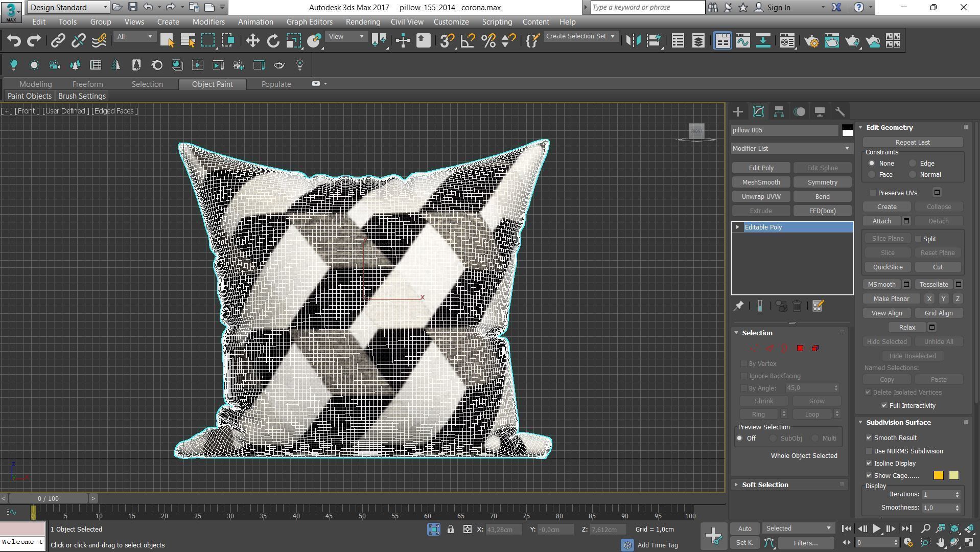980x552 pixels.
Task: Open the View reference coordinate dropdown
Action: tap(346, 37)
